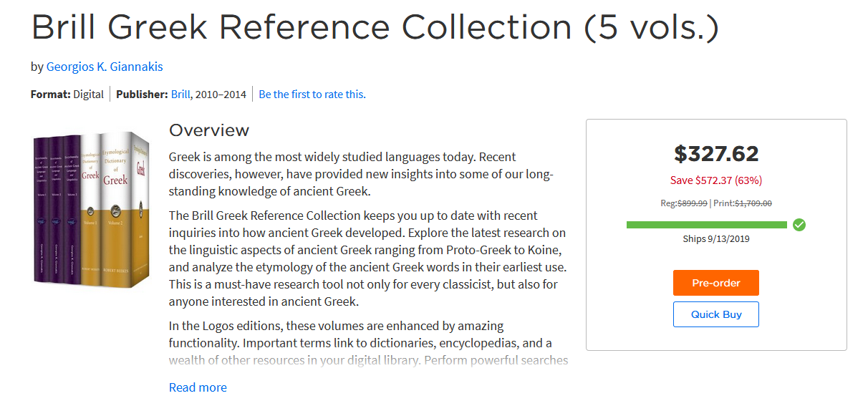Click the Overview heading
Screen dimensions: 868x416
tap(209, 130)
